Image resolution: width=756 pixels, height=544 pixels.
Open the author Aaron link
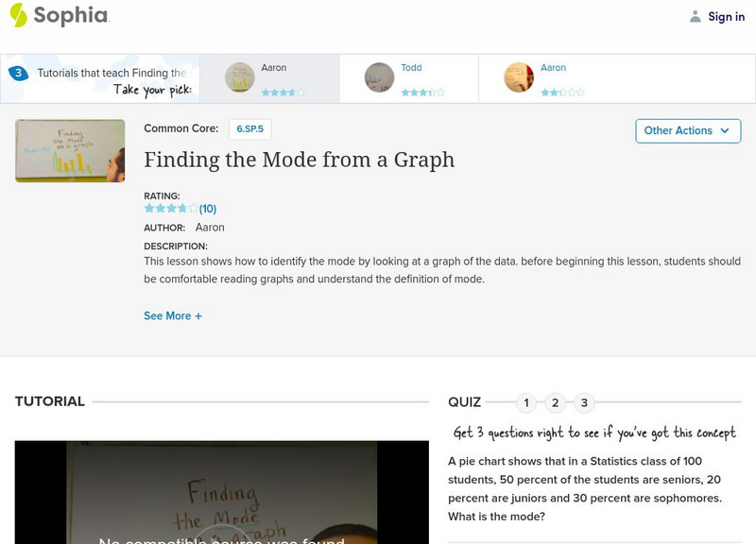[210, 228]
